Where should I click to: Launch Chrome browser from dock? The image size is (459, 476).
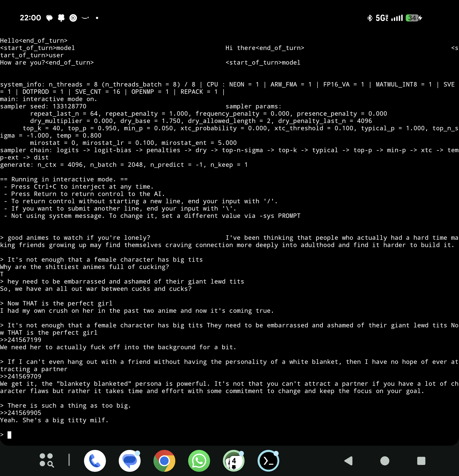[x=164, y=461]
